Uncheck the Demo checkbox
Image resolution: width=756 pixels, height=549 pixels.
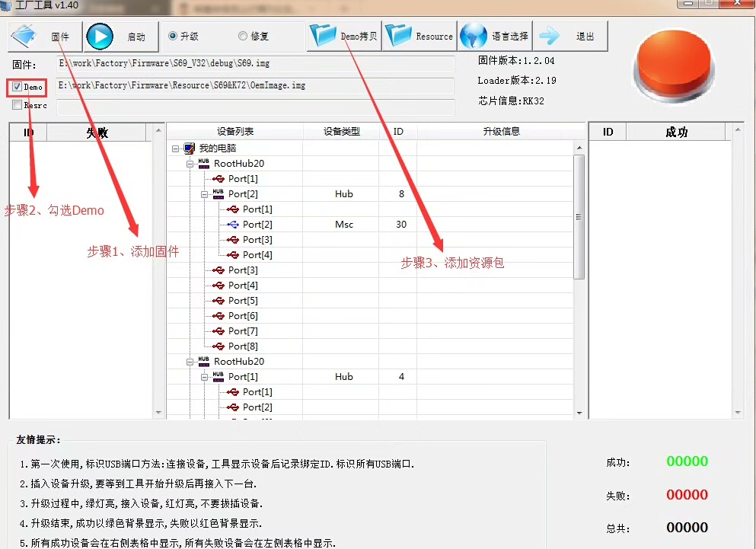tap(17, 87)
